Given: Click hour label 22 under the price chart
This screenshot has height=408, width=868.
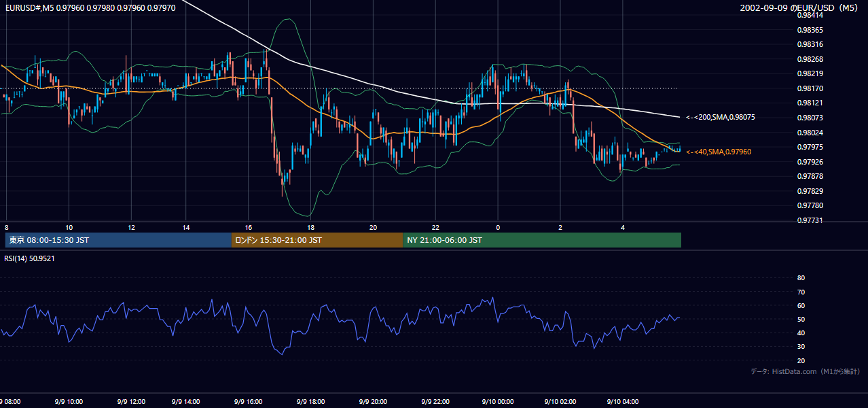Looking at the screenshot, I should coord(435,228).
